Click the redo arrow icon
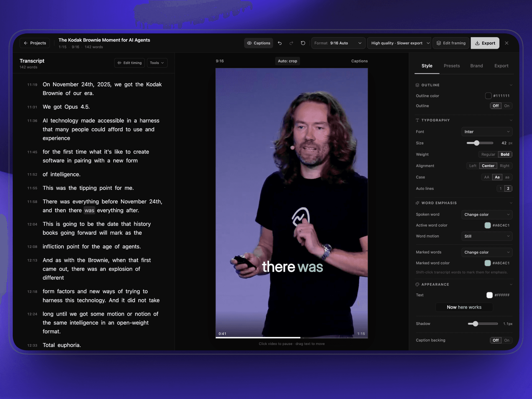532x399 pixels. 291,43
